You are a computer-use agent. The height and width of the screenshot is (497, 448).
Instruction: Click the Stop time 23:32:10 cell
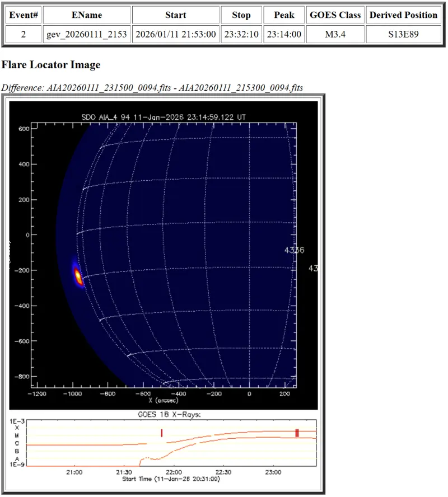(241, 35)
